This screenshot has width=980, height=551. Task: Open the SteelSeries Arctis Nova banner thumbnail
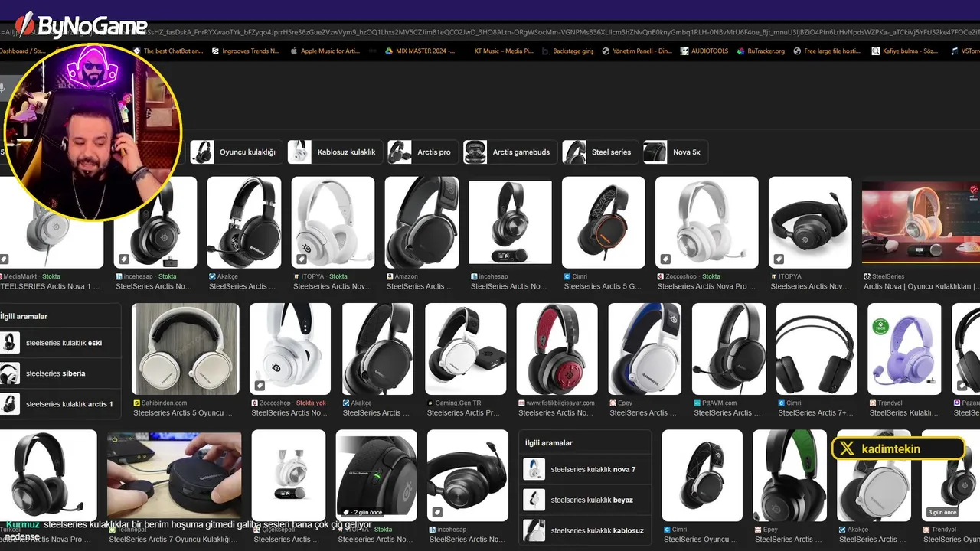921,223
